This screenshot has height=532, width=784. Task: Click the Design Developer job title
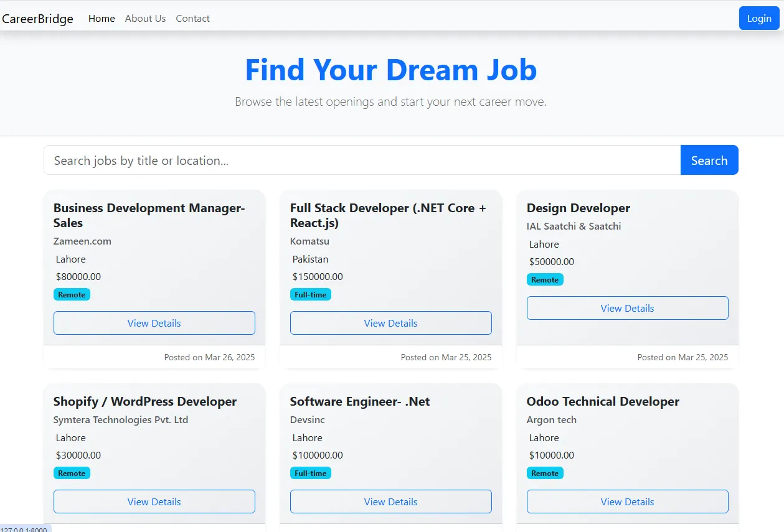click(579, 208)
